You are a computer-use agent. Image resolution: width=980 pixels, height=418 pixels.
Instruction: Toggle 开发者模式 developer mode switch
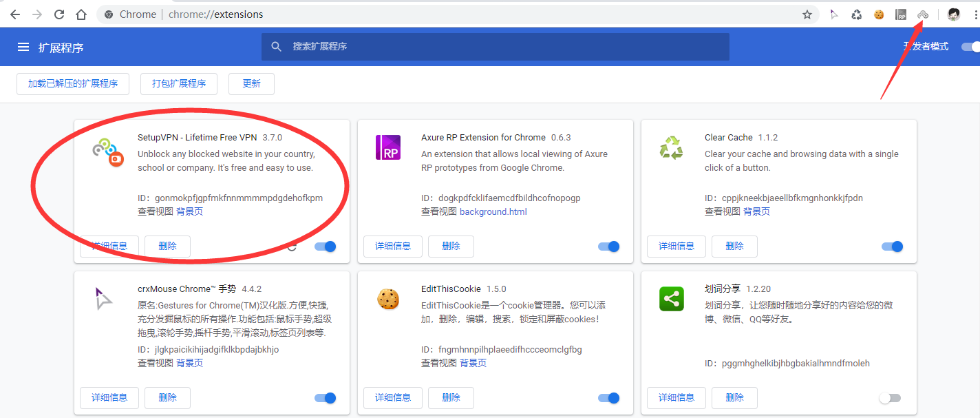coord(970,47)
